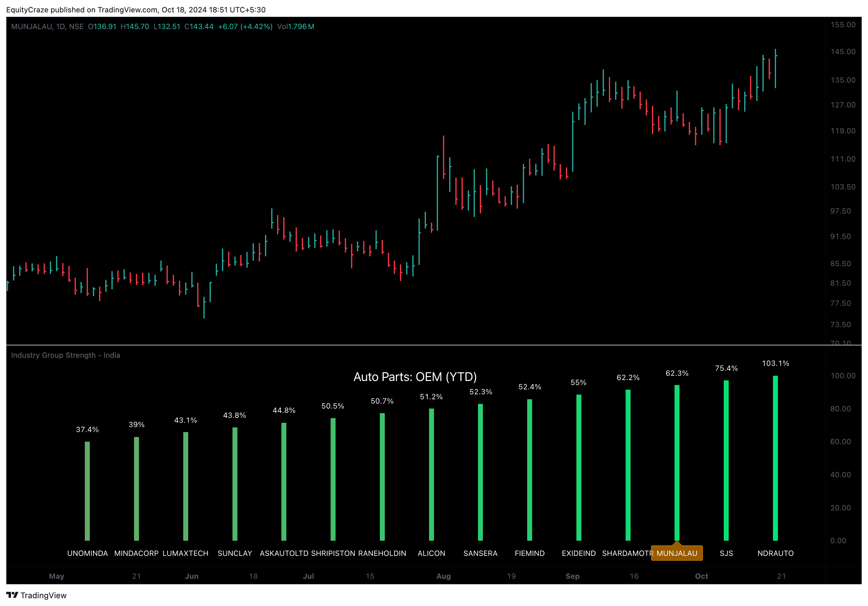Click the open price O136.91 value
Viewport: 868px width, 606px height.
pos(102,27)
